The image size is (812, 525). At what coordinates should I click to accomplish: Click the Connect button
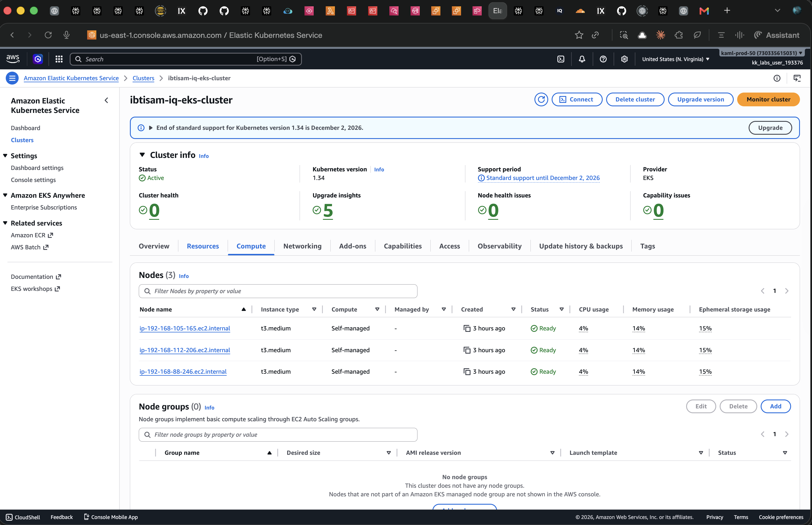click(577, 99)
